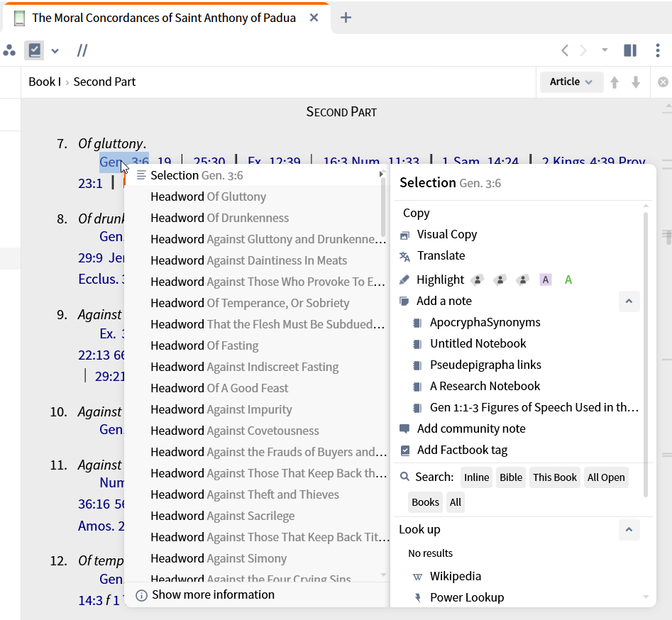Viewport: 672px width, 620px height.
Task: Click the Second Part breadcrumb
Action: (x=104, y=82)
